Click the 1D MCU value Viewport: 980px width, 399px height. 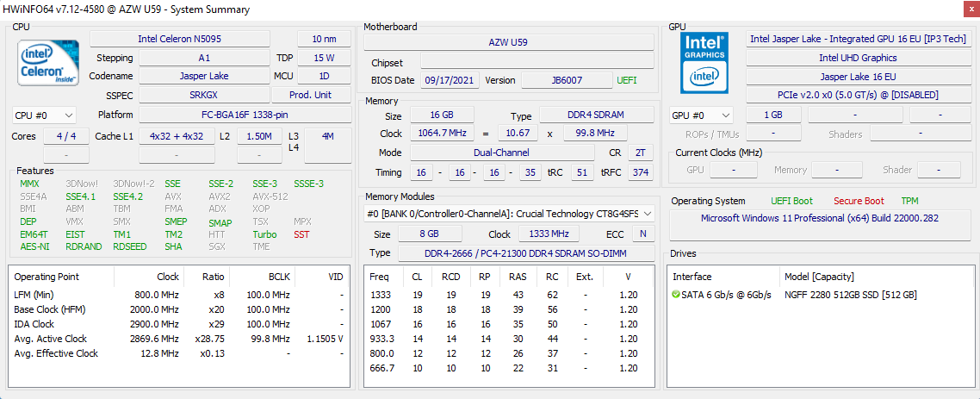click(x=324, y=76)
